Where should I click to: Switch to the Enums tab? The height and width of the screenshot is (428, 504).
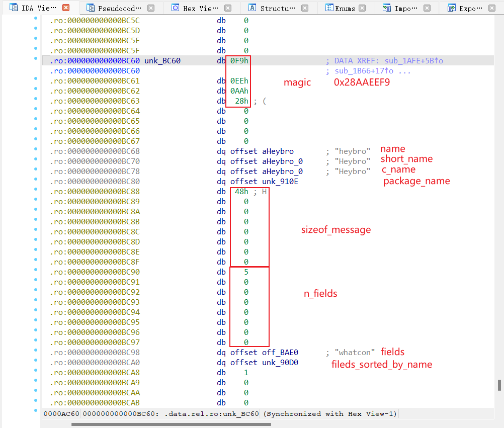click(345, 8)
